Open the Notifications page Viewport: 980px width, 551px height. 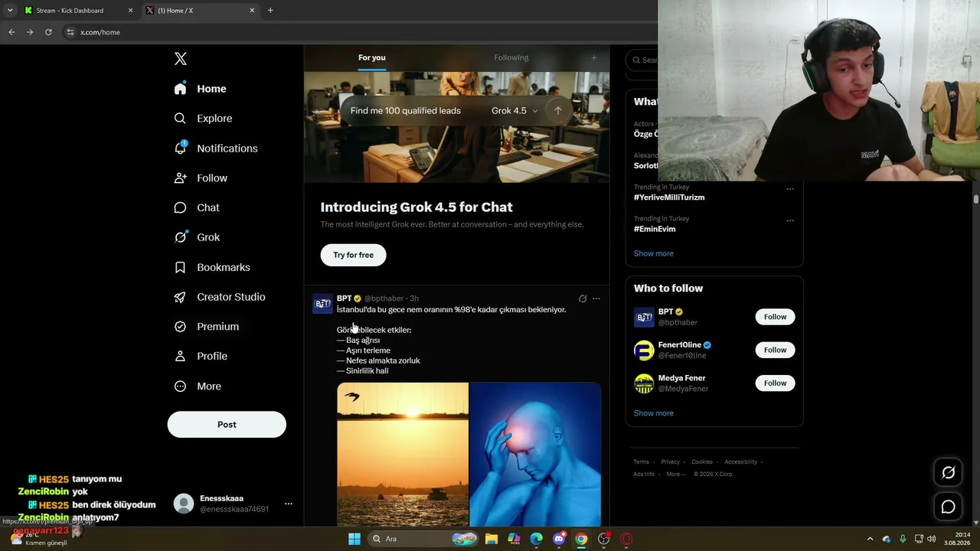pos(216,148)
